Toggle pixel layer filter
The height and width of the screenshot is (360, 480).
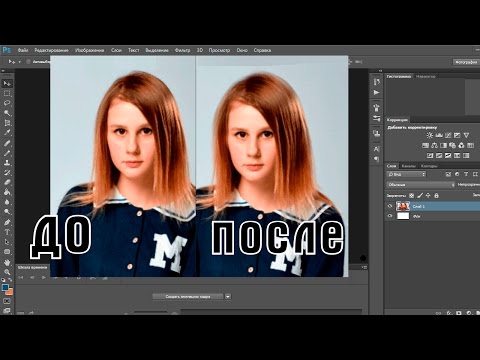448,174
